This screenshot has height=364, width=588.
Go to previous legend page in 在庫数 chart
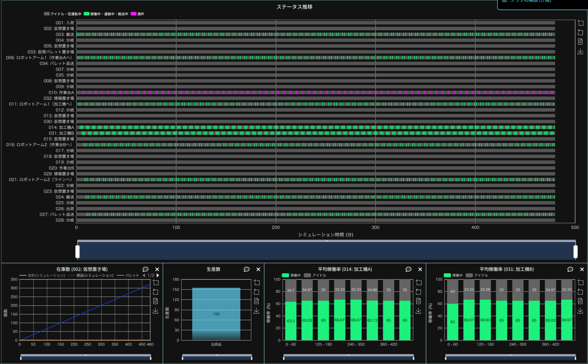pyautogui.click(x=144, y=275)
